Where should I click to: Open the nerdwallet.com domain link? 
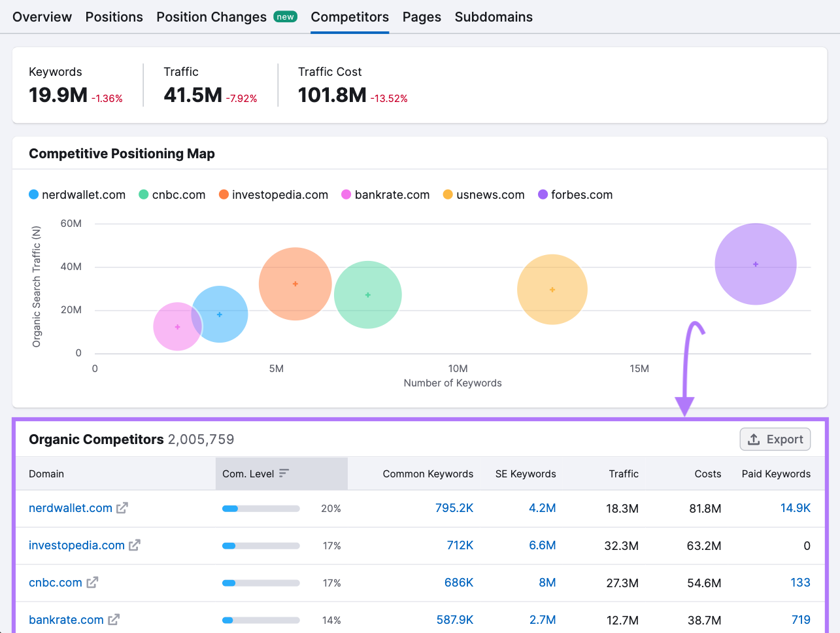pos(71,508)
